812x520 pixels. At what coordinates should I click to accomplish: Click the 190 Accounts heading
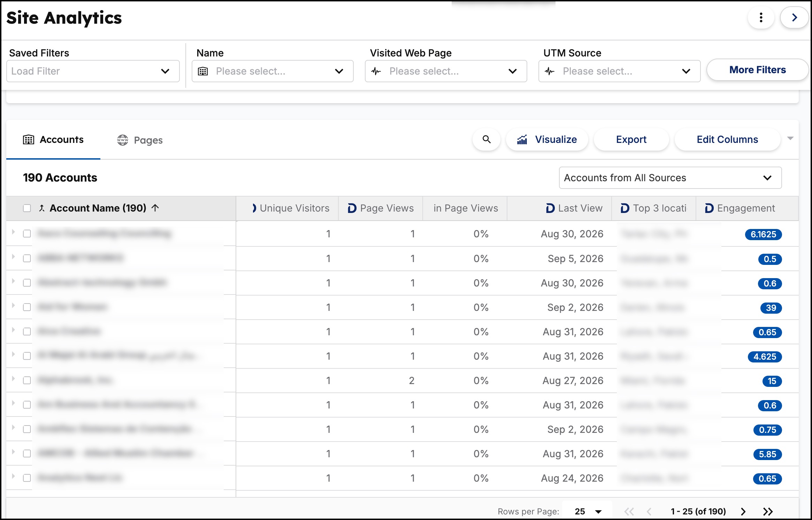tap(60, 178)
